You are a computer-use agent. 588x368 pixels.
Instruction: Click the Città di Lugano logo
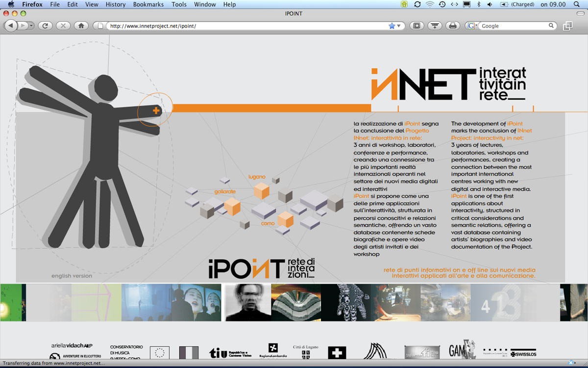coord(306,352)
